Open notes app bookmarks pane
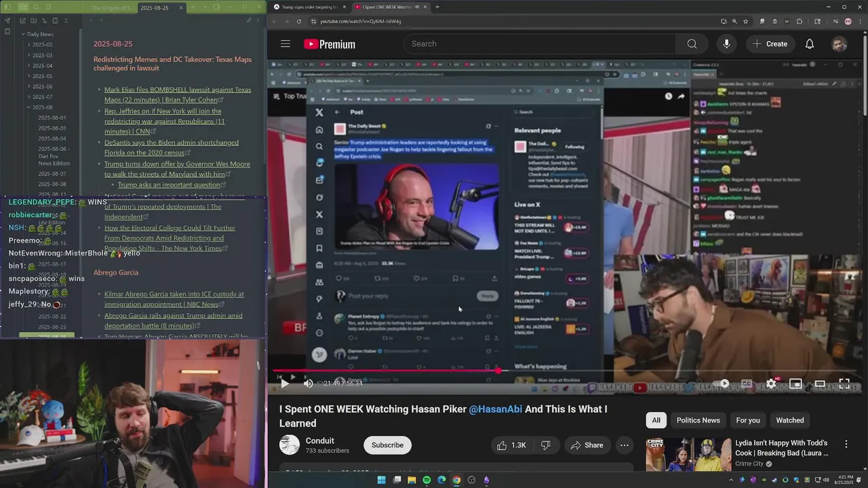868x488 pixels. click(x=48, y=7)
